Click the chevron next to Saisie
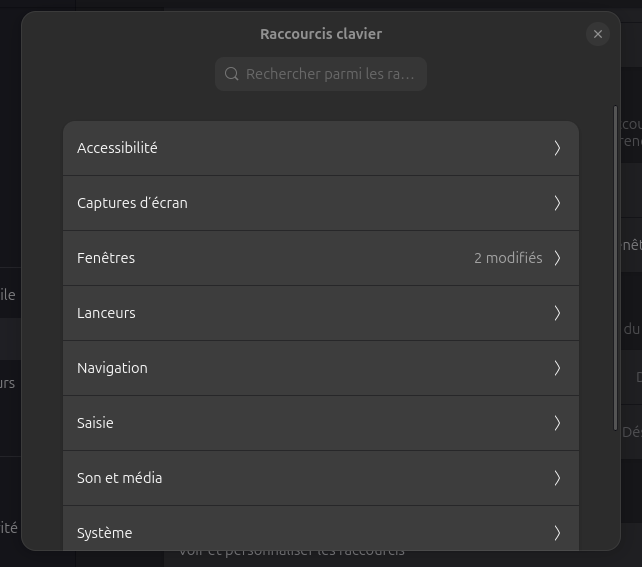 tap(557, 423)
